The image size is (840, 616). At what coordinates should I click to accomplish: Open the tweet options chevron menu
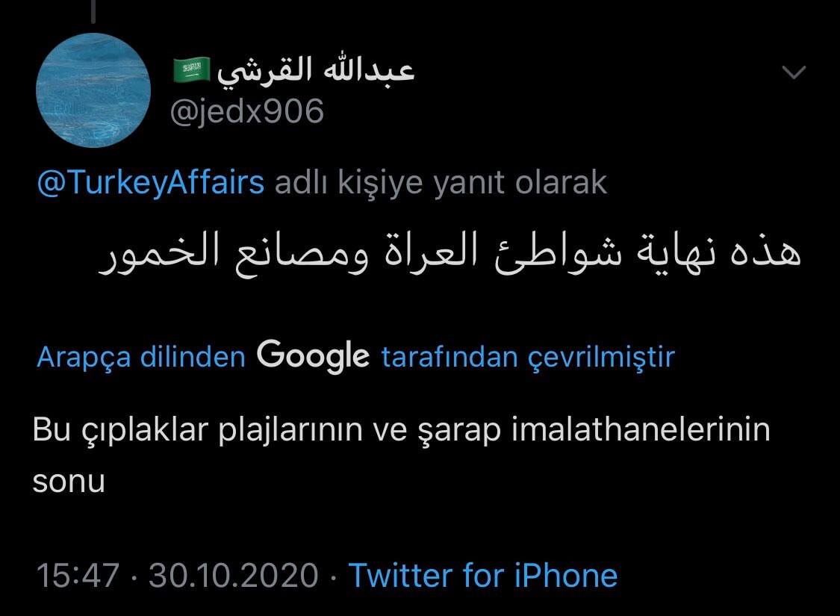tap(794, 72)
